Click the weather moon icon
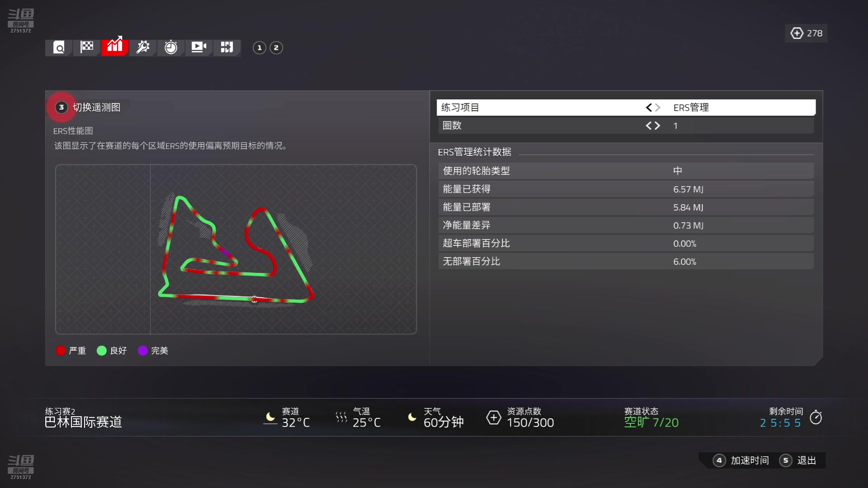Screen dimensions: 868x488 pos(412,417)
